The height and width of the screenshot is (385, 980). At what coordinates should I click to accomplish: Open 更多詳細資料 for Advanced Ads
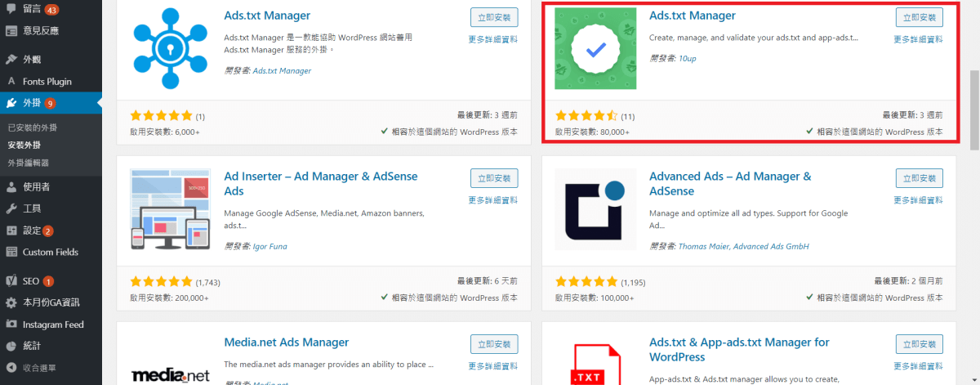point(918,200)
